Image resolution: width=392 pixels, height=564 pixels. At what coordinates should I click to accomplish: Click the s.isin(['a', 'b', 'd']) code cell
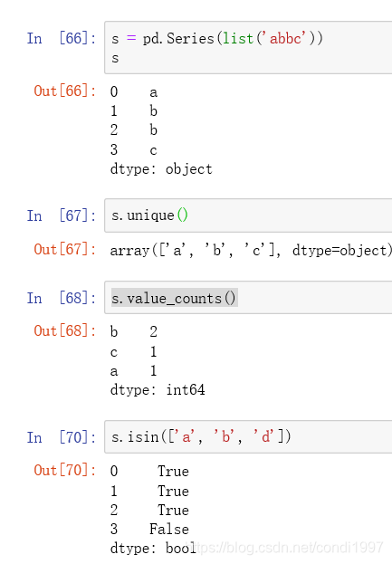(x=248, y=436)
